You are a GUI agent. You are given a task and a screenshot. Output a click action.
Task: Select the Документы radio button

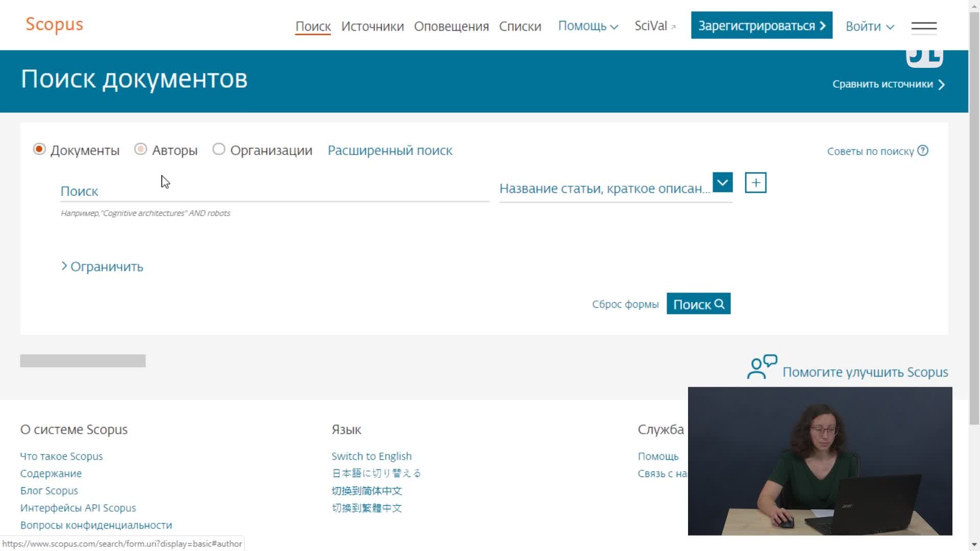coord(39,149)
